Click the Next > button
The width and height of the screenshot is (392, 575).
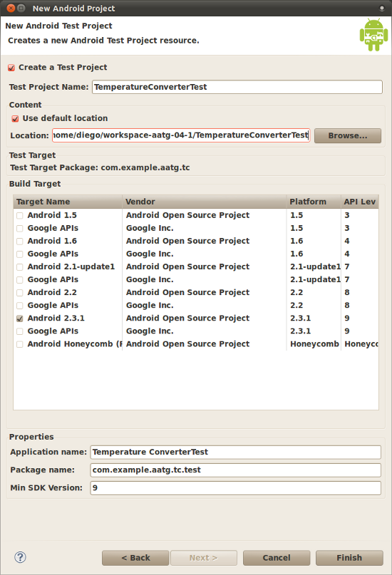click(x=204, y=558)
